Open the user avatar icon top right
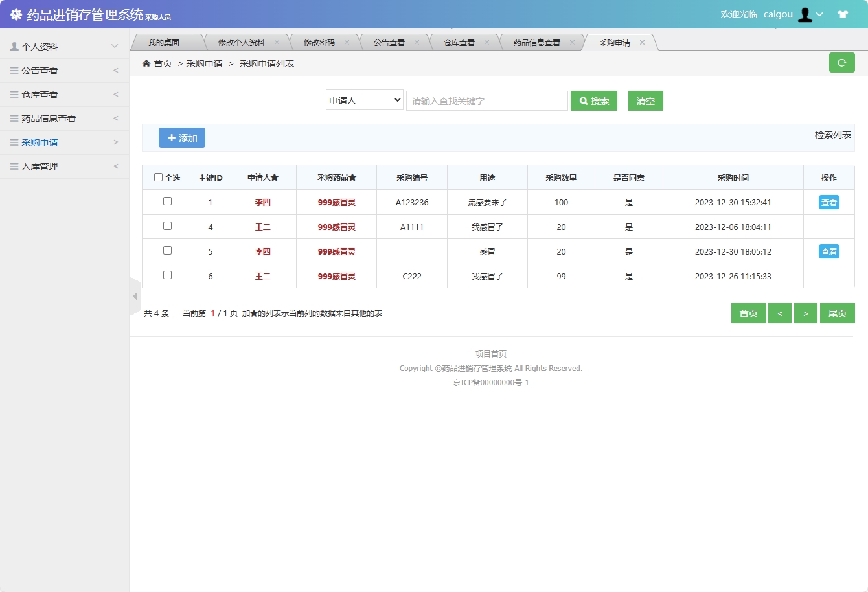 point(805,14)
